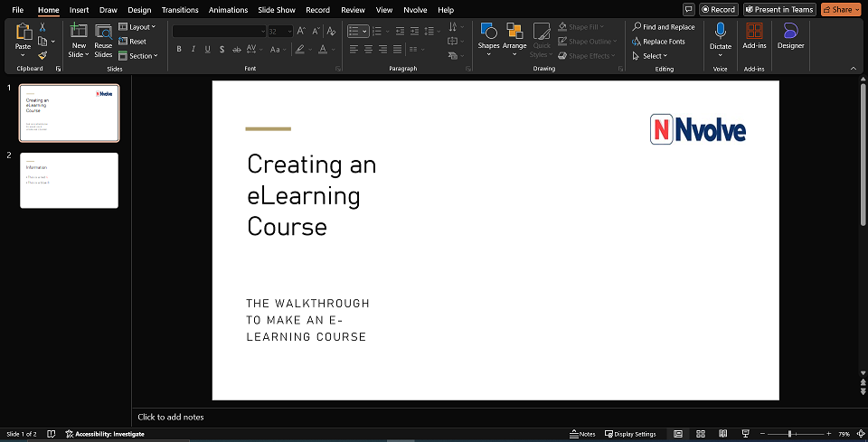Align text right in Paragraph group
Viewport: 868px width, 442px height.
click(382, 49)
